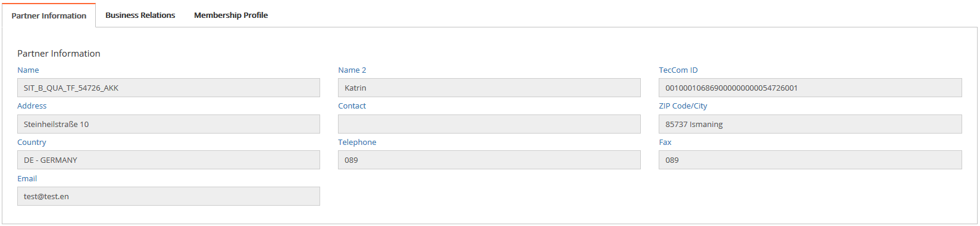
Task: Click the Email field test@test.en
Action: click(x=168, y=196)
